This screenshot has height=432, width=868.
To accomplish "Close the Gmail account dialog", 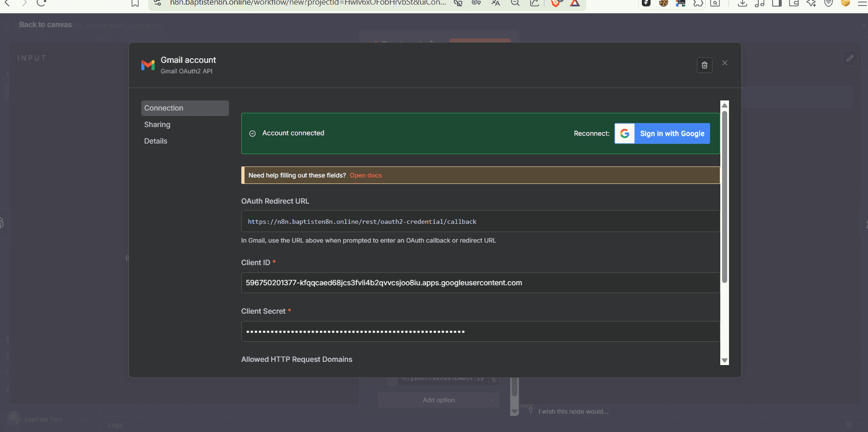I will pyautogui.click(x=725, y=63).
